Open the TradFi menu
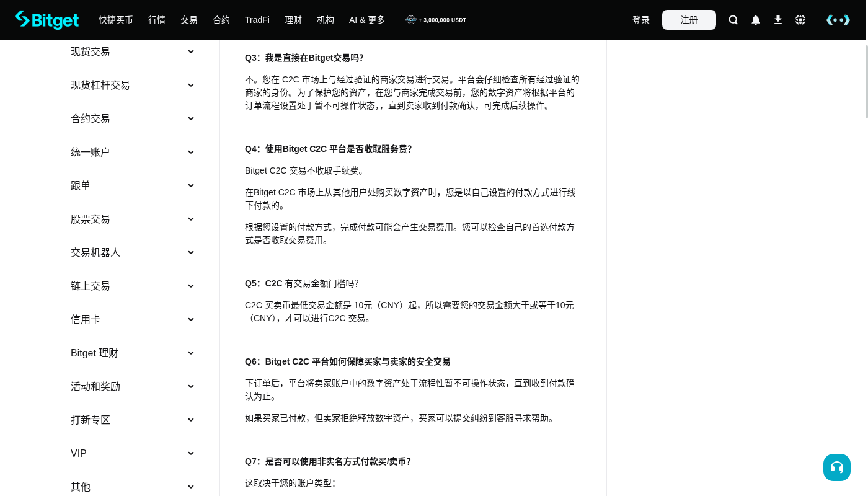 click(257, 20)
